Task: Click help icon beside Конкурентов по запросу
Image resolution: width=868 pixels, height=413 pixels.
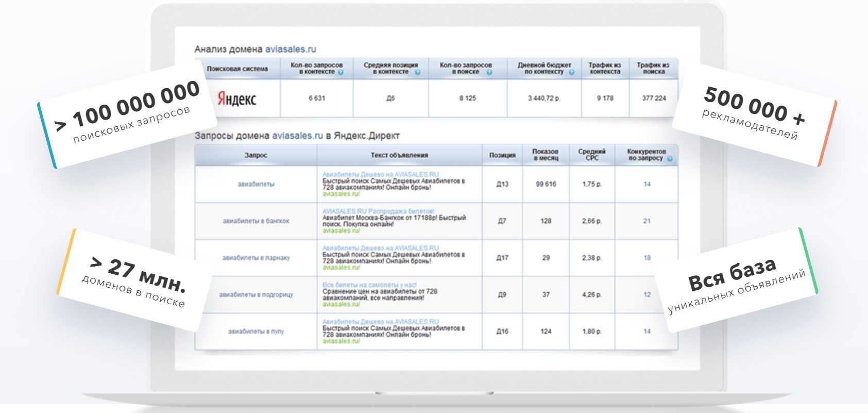Action: pyautogui.click(x=670, y=159)
